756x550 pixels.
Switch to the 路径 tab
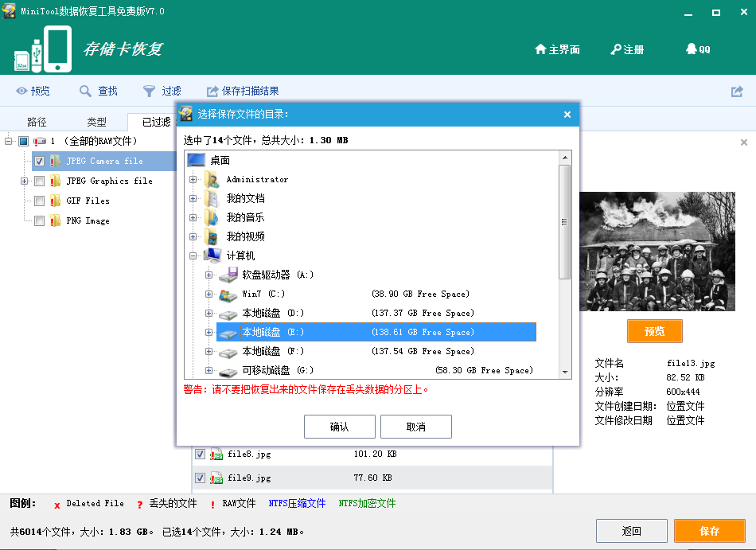pyautogui.click(x=37, y=122)
